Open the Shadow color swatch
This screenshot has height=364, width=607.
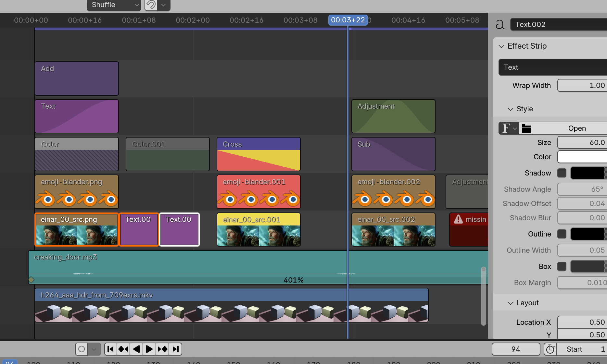[x=588, y=173]
